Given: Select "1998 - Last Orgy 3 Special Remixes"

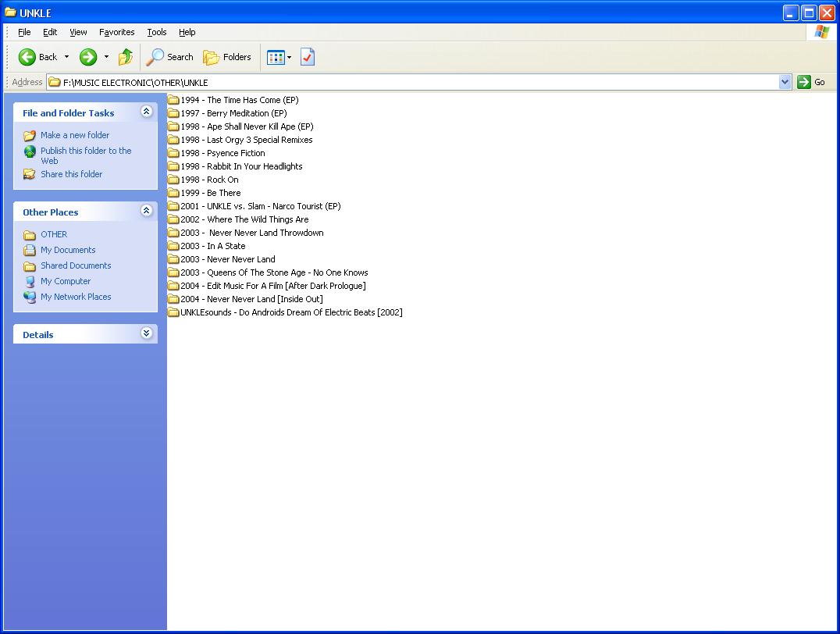Looking at the screenshot, I should click(x=247, y=140).
